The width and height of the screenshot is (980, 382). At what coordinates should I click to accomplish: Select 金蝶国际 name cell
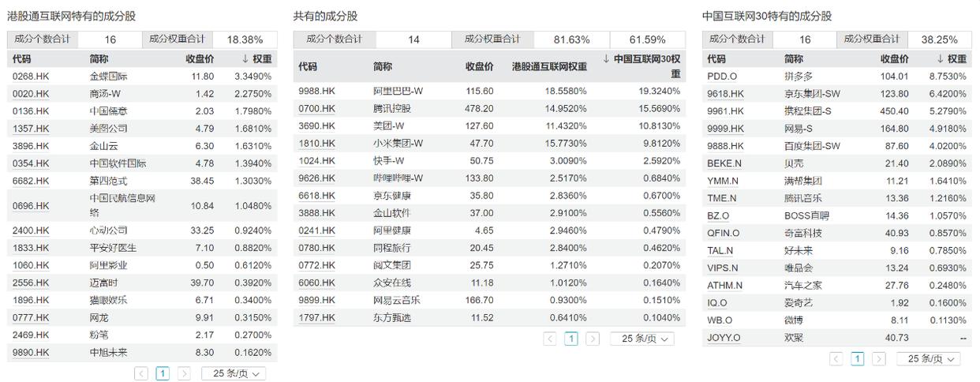tap(108, 77)
